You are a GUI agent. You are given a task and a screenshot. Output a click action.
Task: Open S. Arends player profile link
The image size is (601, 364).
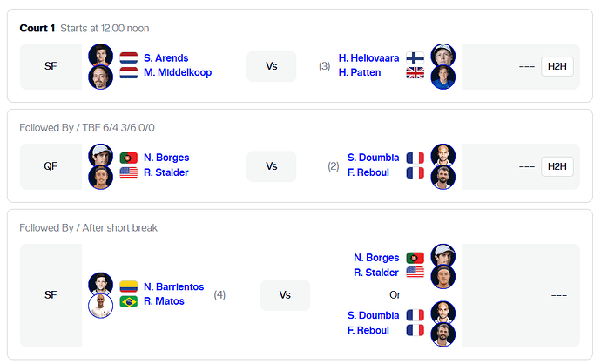[166, 57]
